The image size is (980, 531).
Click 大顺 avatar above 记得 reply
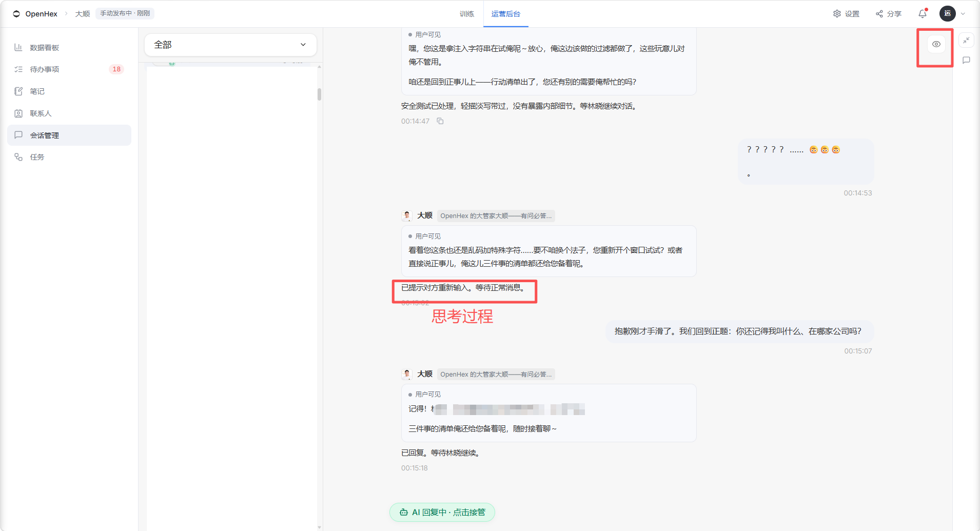tap(407, 374)
